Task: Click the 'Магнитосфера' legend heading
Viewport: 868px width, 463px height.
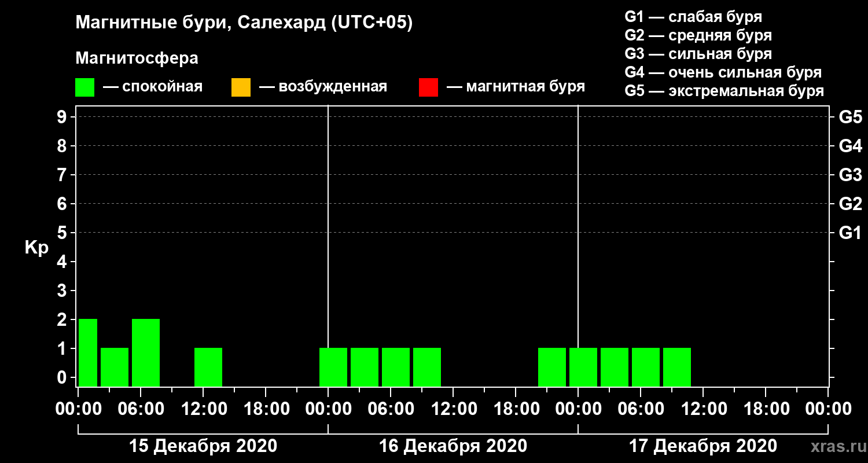Action: 137,58
